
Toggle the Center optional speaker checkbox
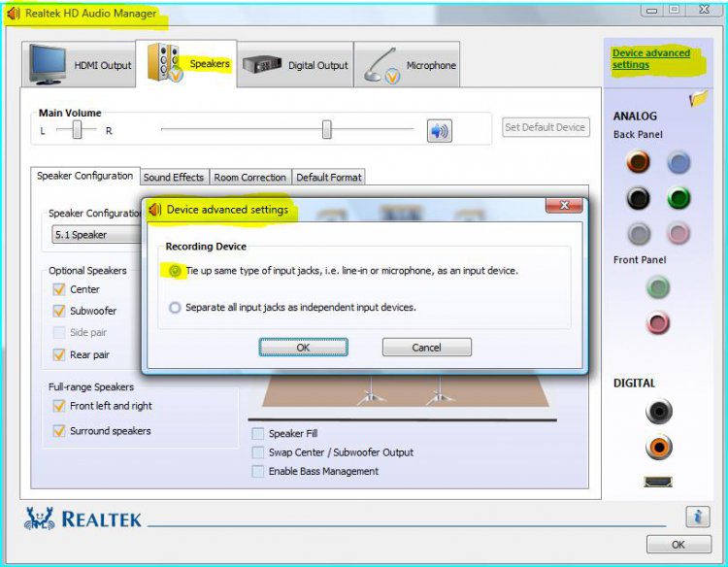click(59, 289)
